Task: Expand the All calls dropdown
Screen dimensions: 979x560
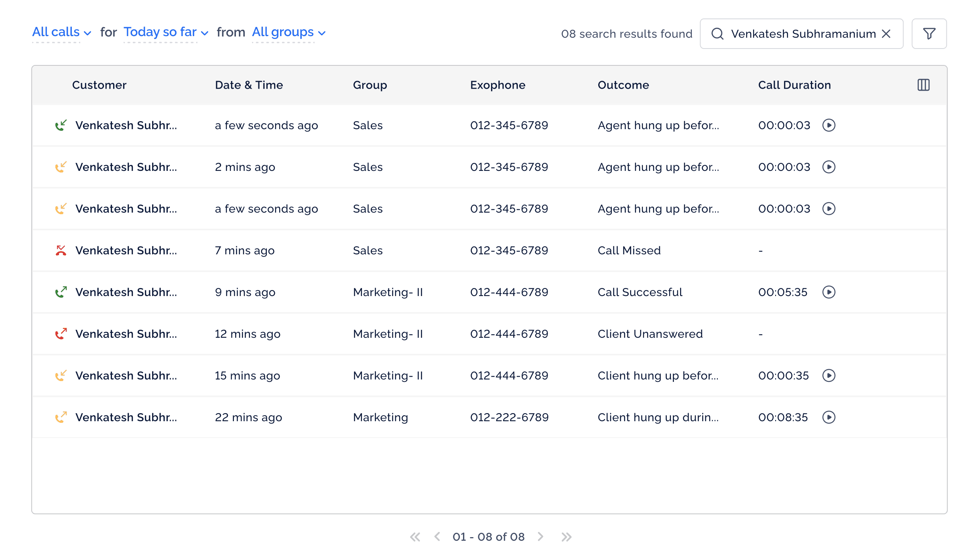Action: tap(61, 32)
